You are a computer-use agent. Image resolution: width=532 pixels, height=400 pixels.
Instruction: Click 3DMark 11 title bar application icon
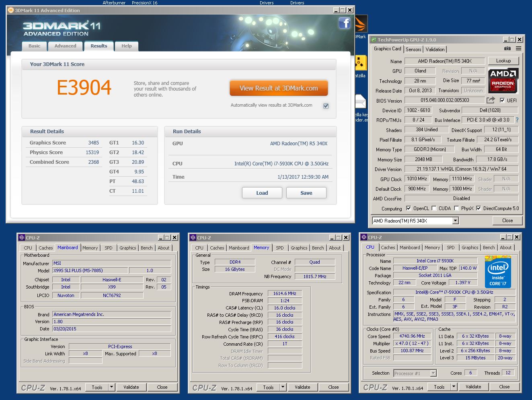(x=11, y=10)
